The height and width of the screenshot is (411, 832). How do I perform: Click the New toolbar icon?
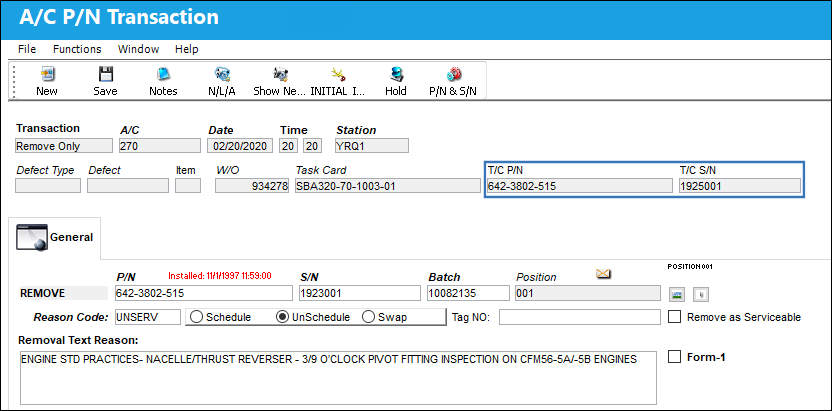[47, 74]
